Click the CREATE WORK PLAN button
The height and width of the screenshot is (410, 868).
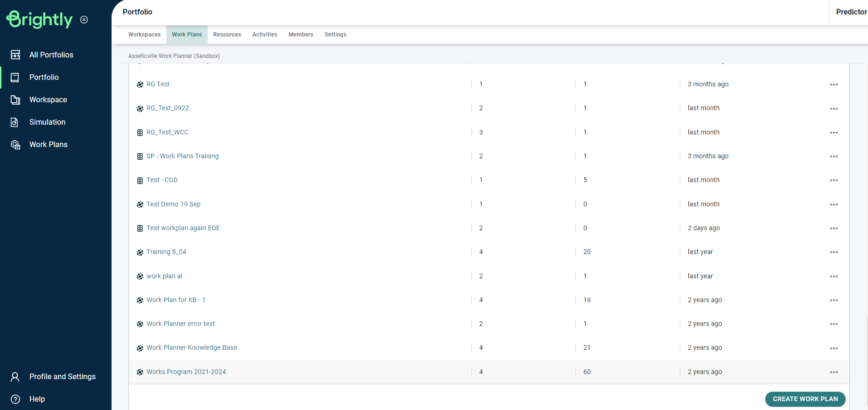(805, 399)
